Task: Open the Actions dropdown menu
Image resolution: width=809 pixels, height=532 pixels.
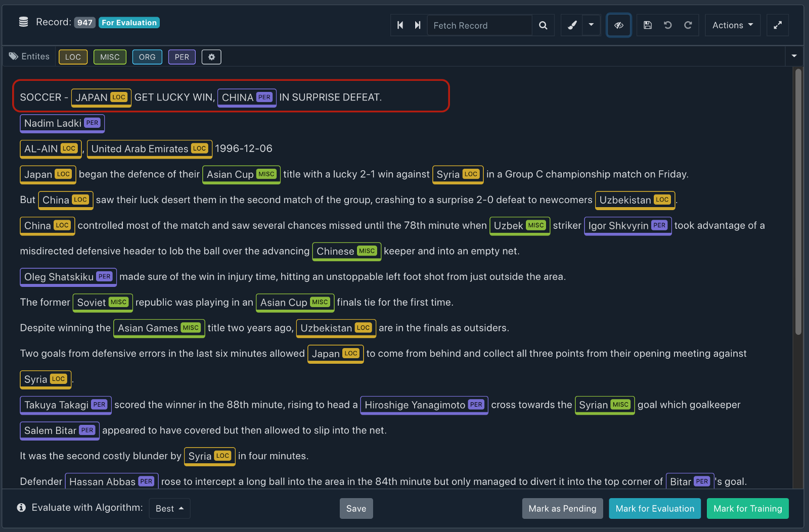Action: pos(732,25)
